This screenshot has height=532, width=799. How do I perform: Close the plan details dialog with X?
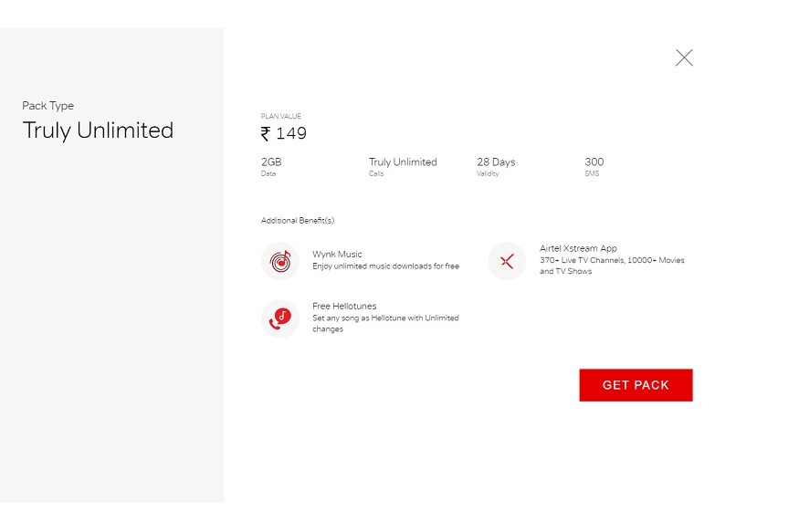tap(684, 57)
